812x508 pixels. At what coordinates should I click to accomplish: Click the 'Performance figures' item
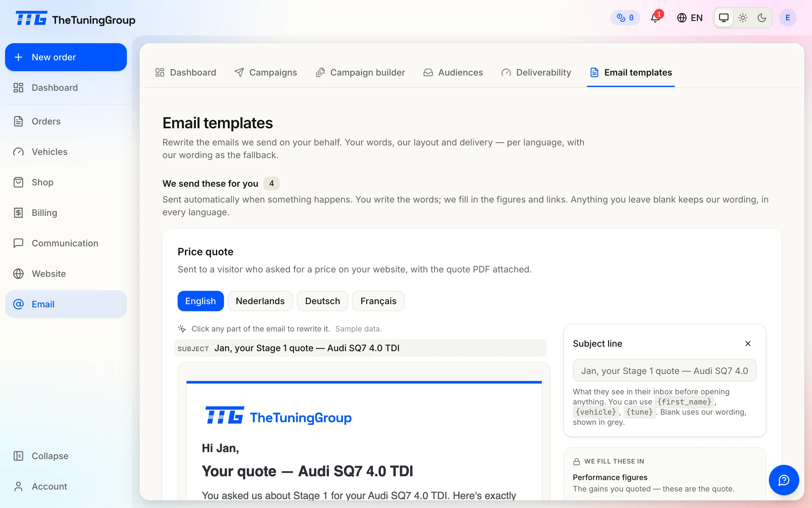tap(610, 478)
